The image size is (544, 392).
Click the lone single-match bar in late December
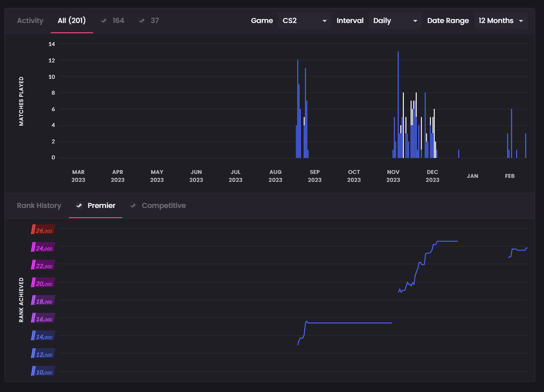pyautogui.click(x=459, y=154)
